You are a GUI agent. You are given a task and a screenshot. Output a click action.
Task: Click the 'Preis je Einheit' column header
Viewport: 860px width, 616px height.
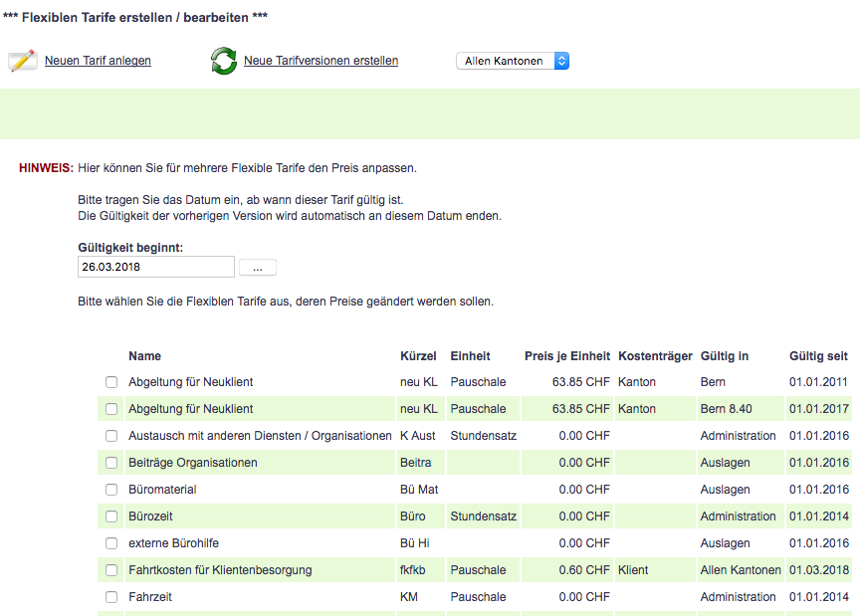566,356
